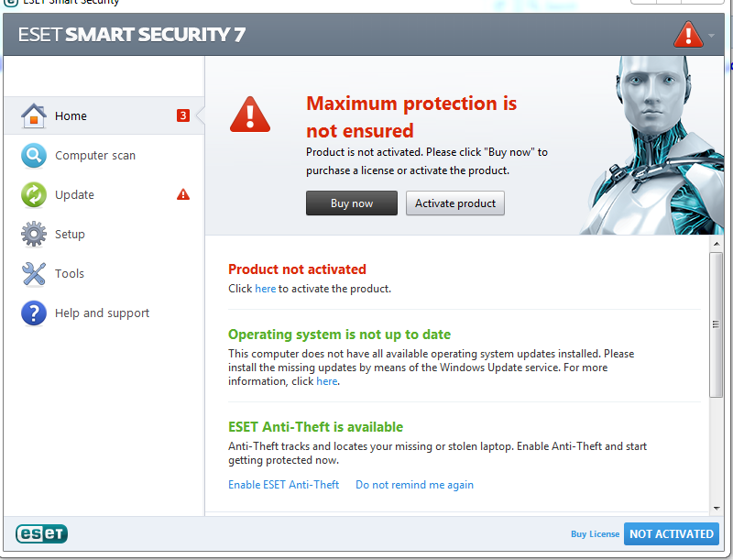The width and height of the screenshot is (733, 560).
Task: Click the Tools wrench icon
Action: tap(34, 273)
